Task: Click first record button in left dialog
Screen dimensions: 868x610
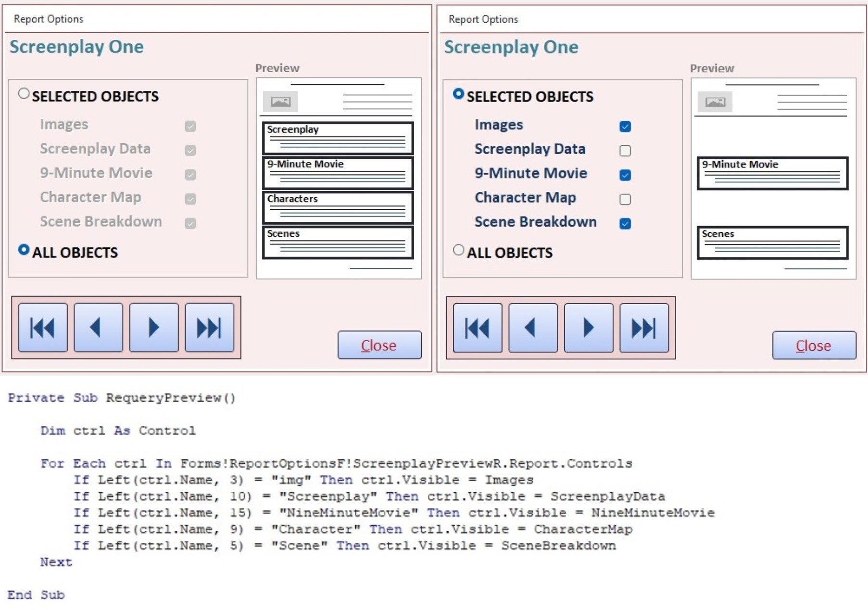Action: [x=43, y=328]
